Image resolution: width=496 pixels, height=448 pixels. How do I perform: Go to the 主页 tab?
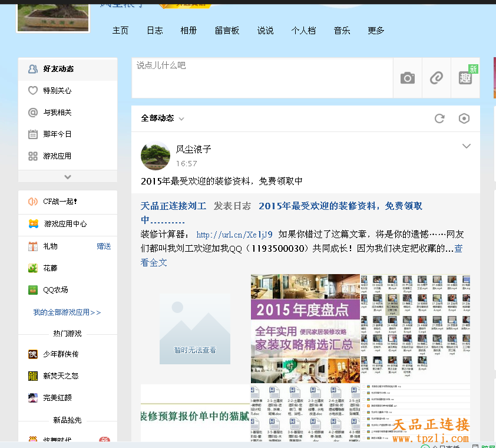[x=120, y=31]
